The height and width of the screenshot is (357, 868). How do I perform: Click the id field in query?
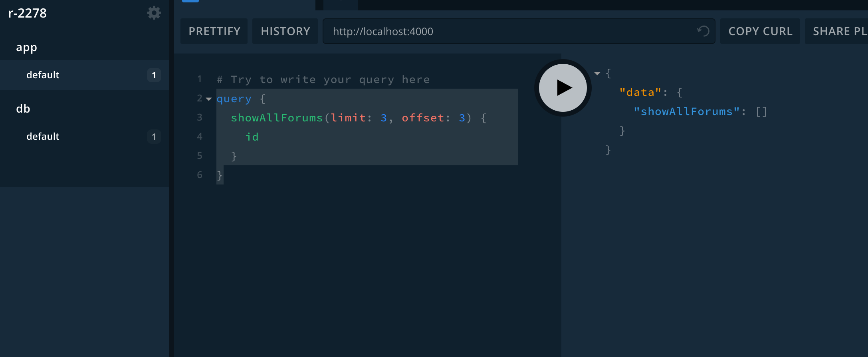coord(252,137)
